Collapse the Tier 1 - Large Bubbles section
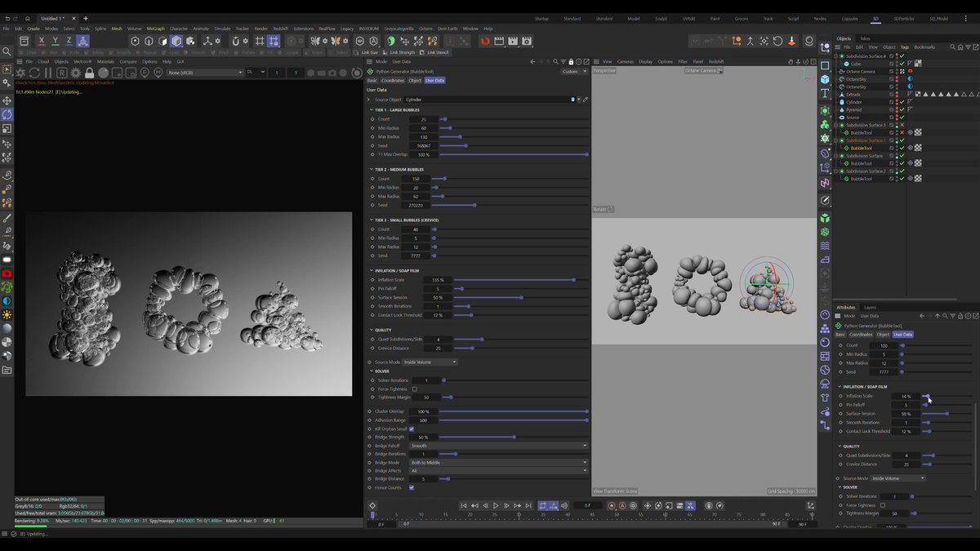This screenshot has height=551, width=980. click(370, 109)
